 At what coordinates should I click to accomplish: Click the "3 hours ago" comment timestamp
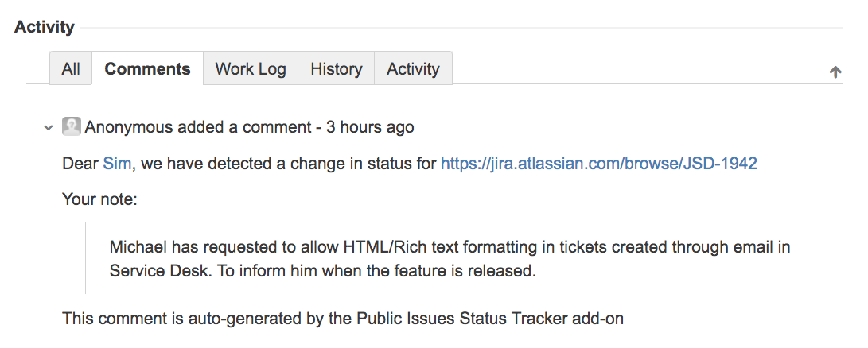pyautogui.click(x=370, y=127)
